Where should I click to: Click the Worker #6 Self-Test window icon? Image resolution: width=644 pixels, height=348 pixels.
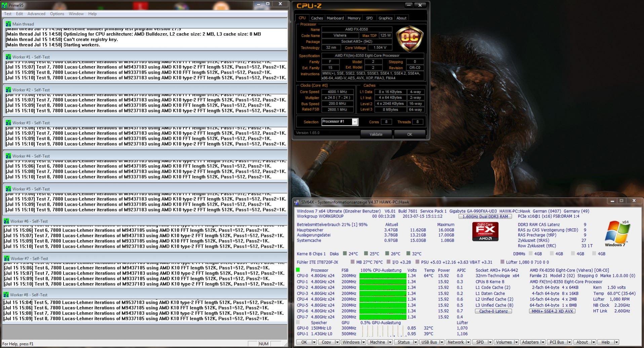click(6, 221)
